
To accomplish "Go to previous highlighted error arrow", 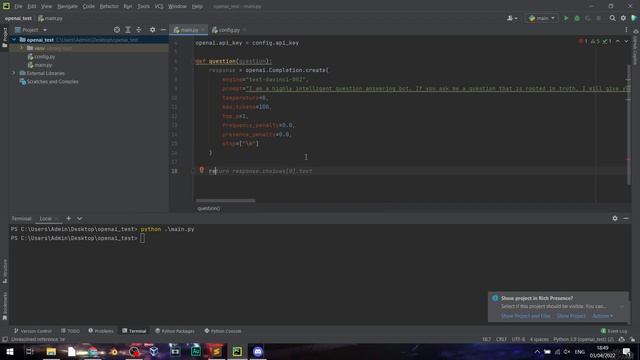I will coord(618,41).
